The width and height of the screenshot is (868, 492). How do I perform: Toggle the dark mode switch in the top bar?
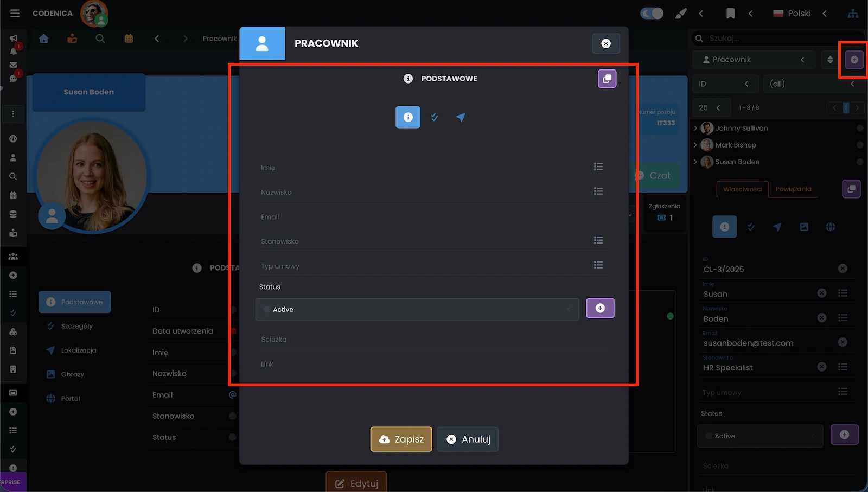point(652,14)
